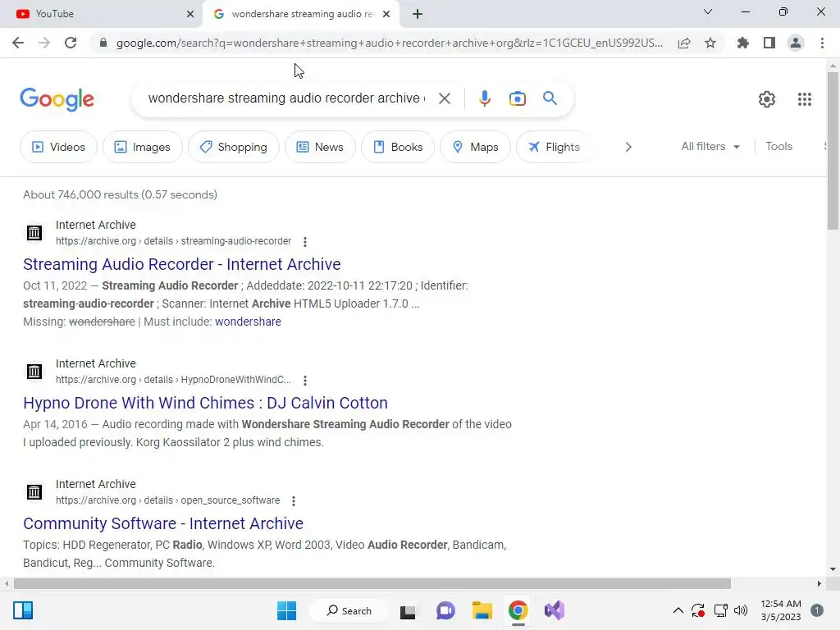
Task: Open a new browser tab
Action: point(418,14)
